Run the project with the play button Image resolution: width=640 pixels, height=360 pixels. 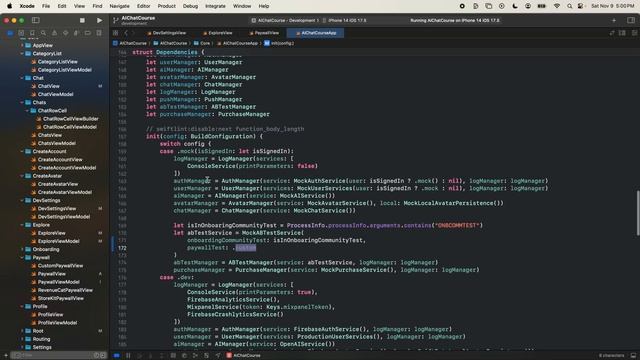pyautogui.click(x=99, y=20)
